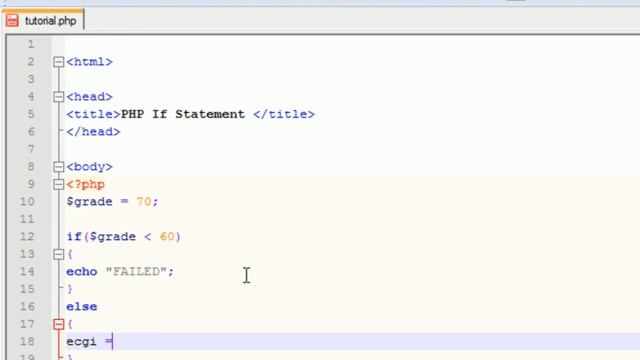Click the <body> tag text

coord(89,167)
